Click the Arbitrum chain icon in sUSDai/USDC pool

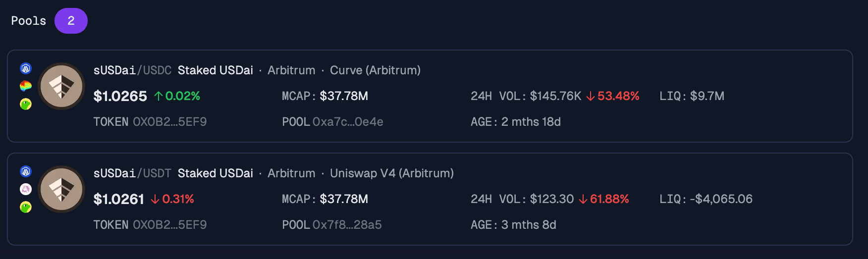tap(26, 68)
